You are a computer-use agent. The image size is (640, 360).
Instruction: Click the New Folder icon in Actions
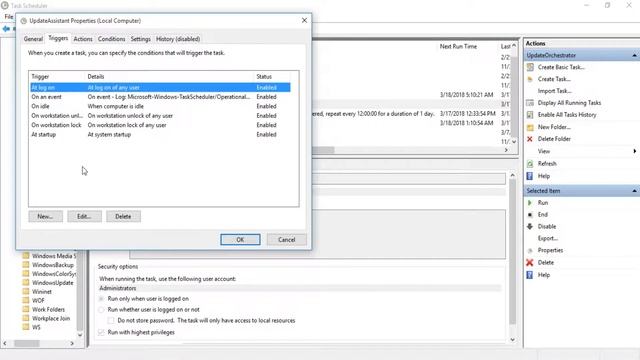[530, 127]
